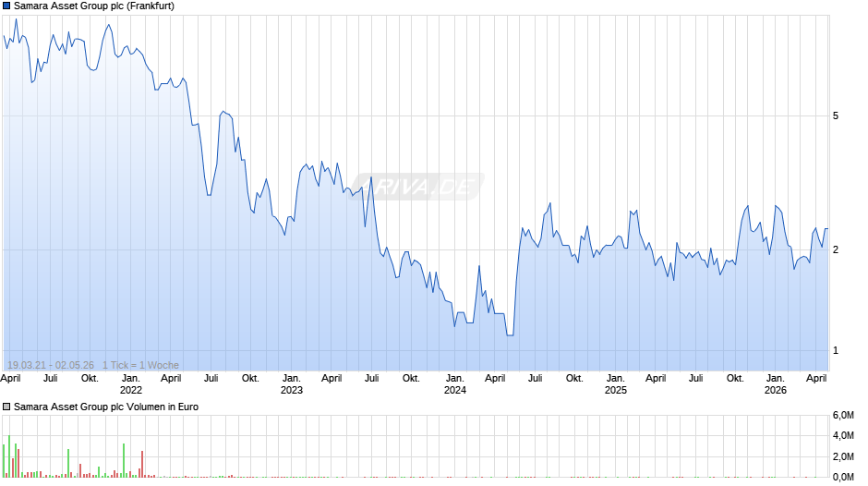The height and width of the screenshot is (486, 868).
Task: Click the 'Jan. 2025' time axis label
Action: click(x=616, y=384)
